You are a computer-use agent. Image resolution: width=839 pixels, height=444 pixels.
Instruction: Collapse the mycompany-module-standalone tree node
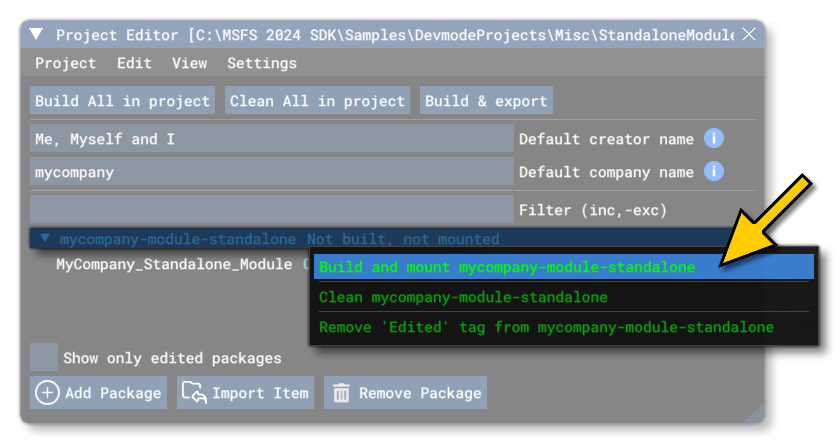coord(45,238)
